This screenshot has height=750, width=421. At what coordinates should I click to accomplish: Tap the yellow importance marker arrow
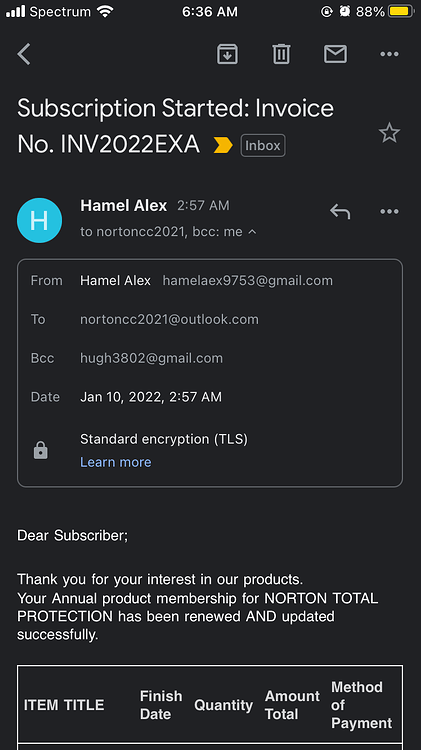pos(223,145)
